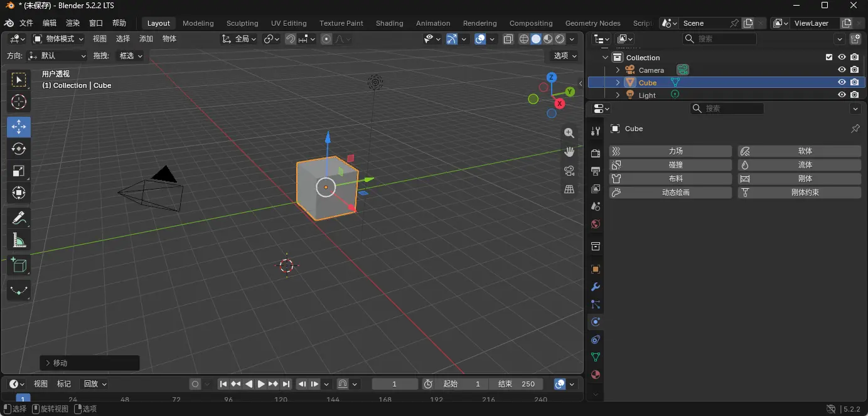Open the Render properties tab

(x=596, y=153)
